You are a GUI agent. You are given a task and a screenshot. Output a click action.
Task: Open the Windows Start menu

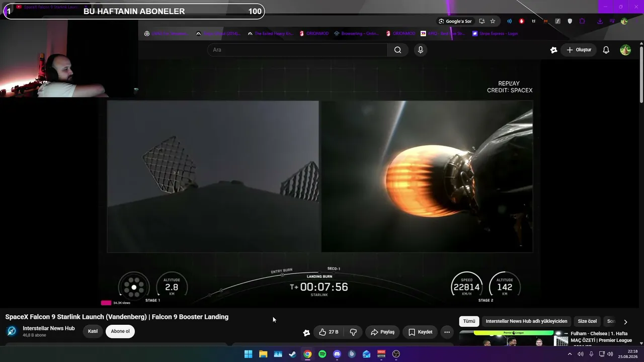click(x=248, y=354)
